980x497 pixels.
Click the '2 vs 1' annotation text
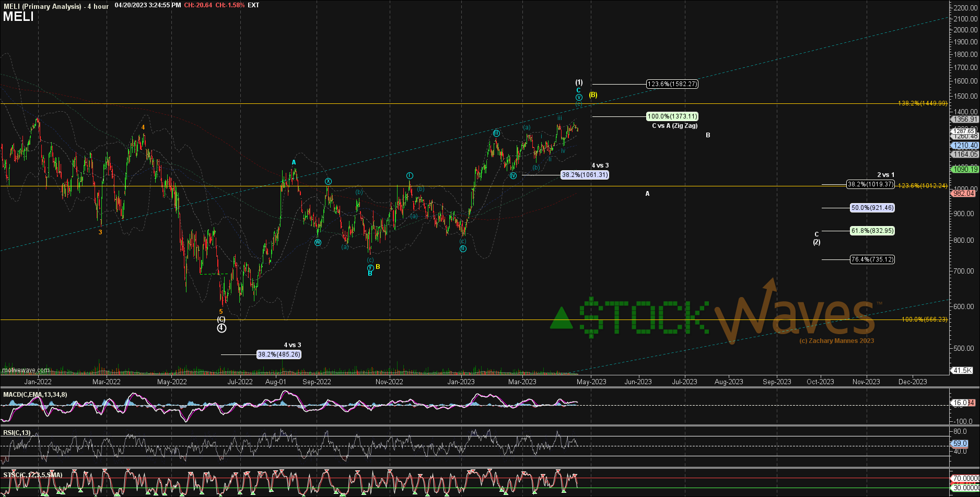(886, 175)
